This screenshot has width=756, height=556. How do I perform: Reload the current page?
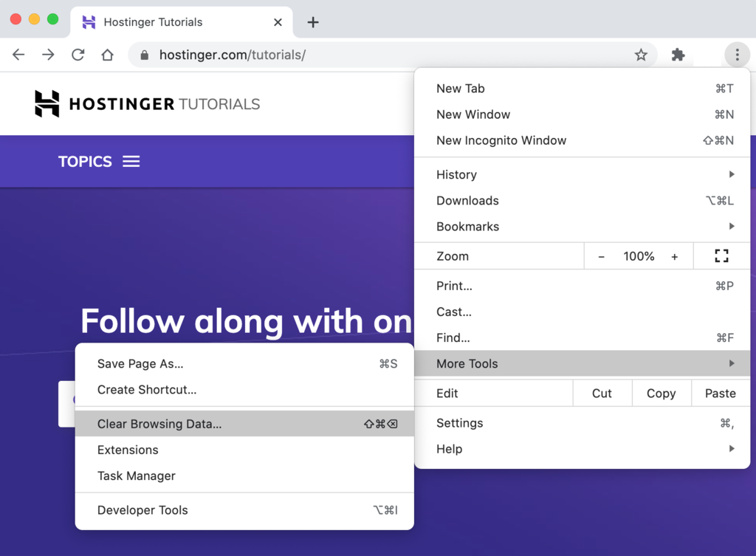[x=78, y=54]
